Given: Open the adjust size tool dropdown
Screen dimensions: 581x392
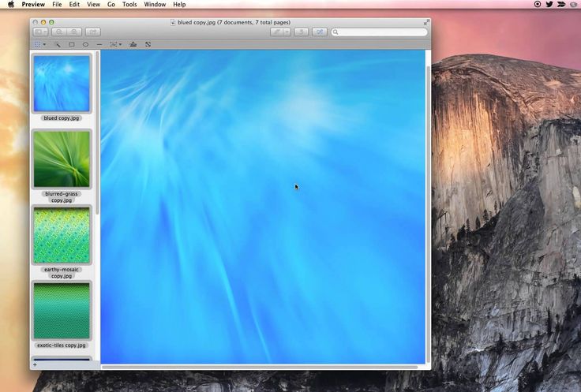Looking at the screenshot, I should pyautogui.click(x=115, y=44).
